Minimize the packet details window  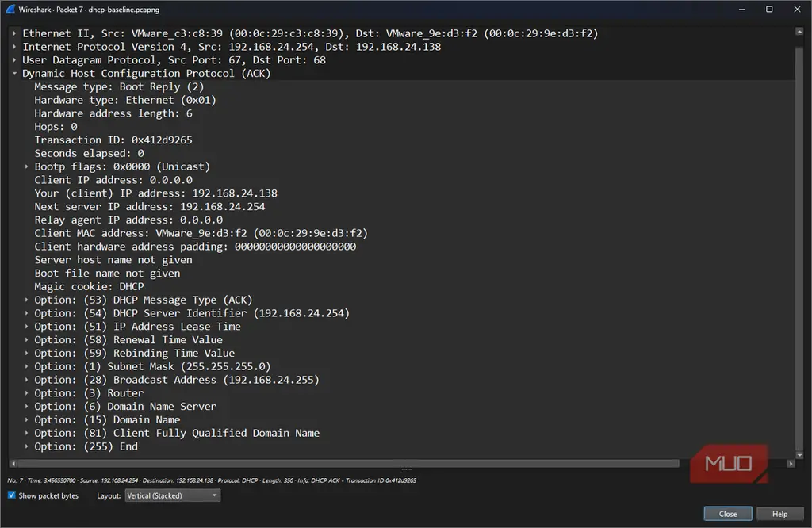pyautogui.click(x=742, y=10)
